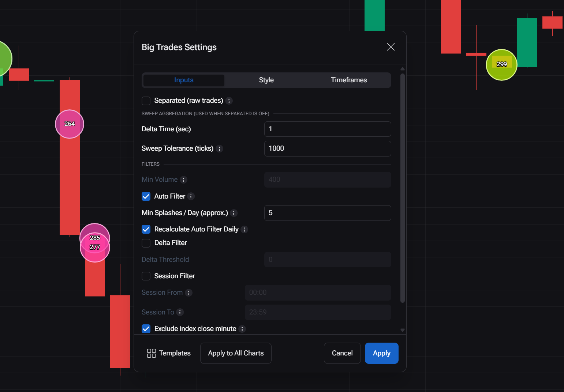
Task: Click the Session To time field
Action: click(318, 312)
